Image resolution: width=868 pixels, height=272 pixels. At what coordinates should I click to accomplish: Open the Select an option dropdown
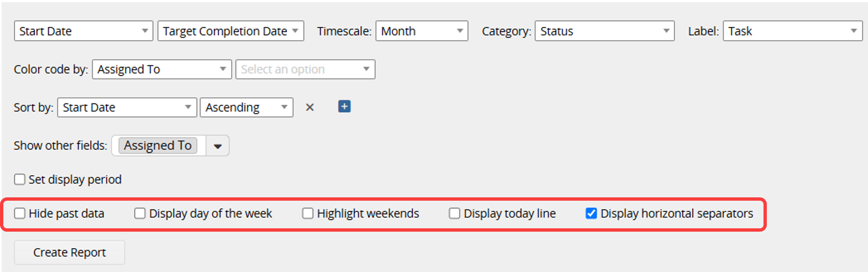tap(305, 69)
